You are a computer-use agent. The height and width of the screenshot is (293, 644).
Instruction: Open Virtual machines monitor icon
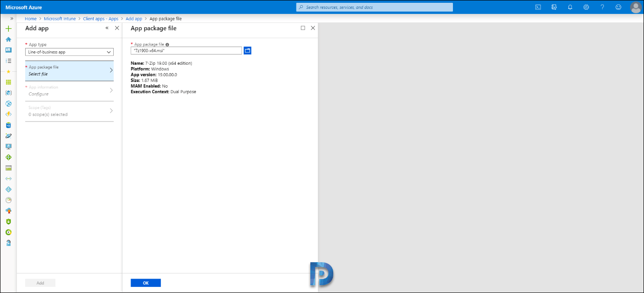tap(8, 146)
